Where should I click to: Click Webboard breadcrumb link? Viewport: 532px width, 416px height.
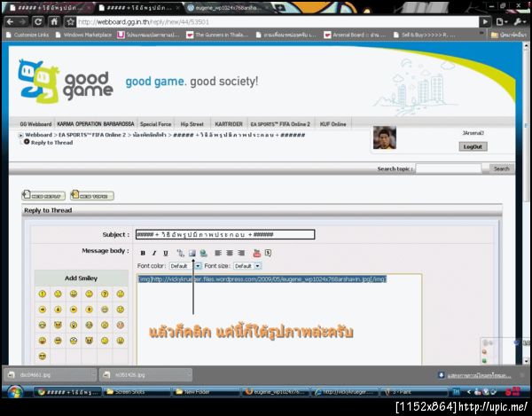(x=39, y=135)
